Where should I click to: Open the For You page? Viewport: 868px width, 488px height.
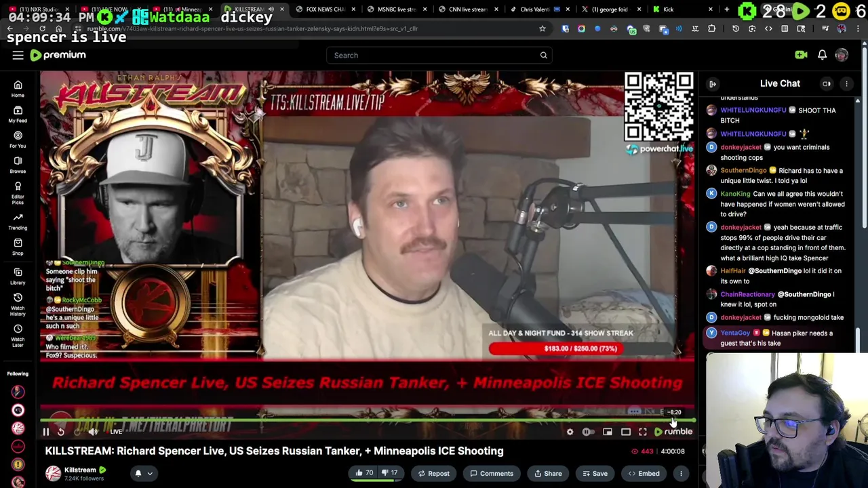click(x=18, y=140)
